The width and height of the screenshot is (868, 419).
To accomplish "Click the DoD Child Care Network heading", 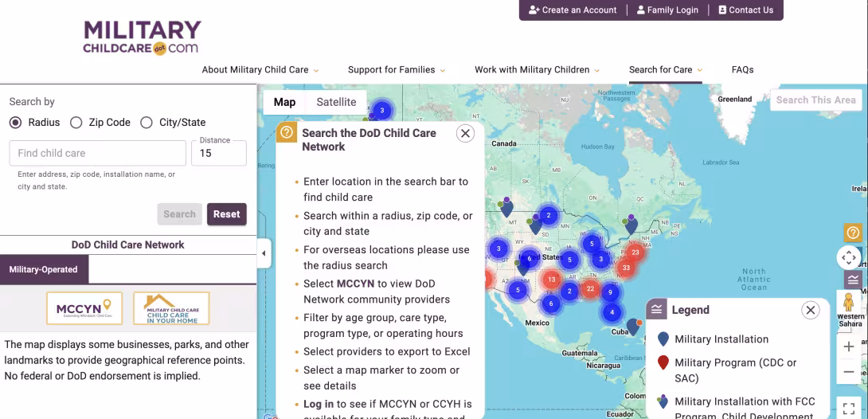I will [x=128, y=245].
